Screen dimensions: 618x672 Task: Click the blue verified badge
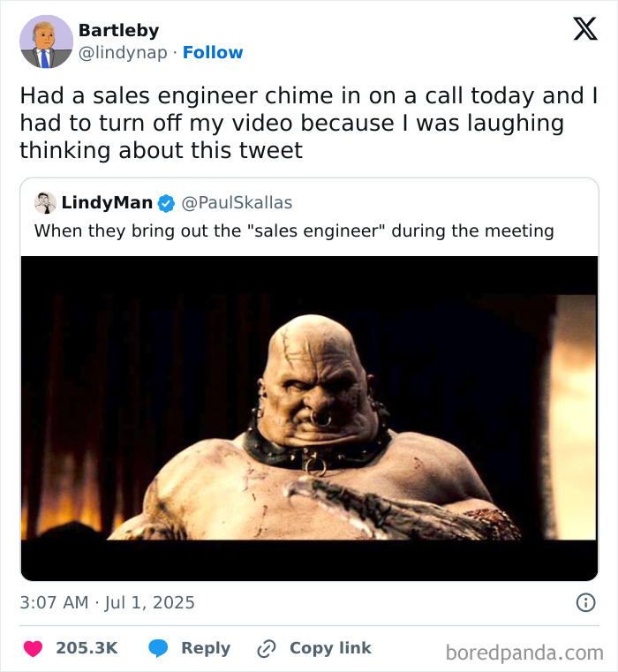166,204
